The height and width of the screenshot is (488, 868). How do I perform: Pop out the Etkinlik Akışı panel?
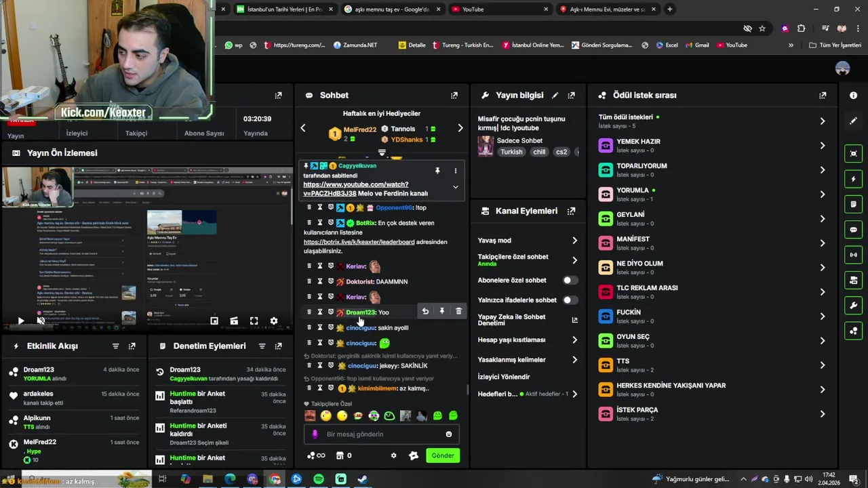click(x=132, y=346)
